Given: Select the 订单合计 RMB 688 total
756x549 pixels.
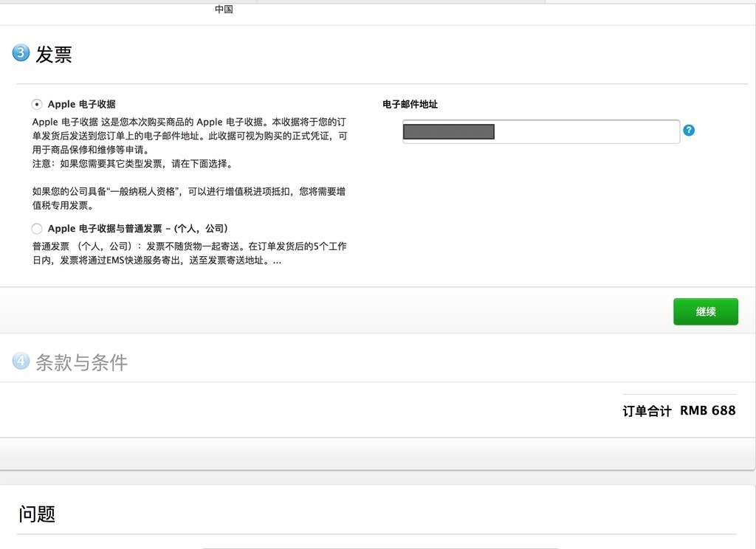Looking at the screenshot, I should [x=679, y=411].
